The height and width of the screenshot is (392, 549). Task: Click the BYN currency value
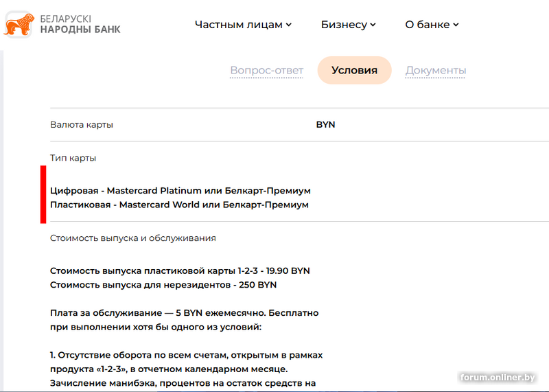tap(325, 125)
